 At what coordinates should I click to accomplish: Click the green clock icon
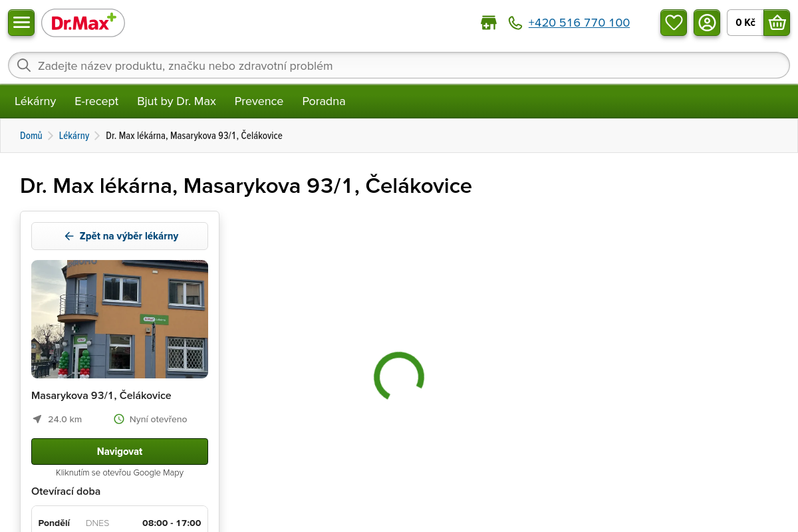click(119, 419)
